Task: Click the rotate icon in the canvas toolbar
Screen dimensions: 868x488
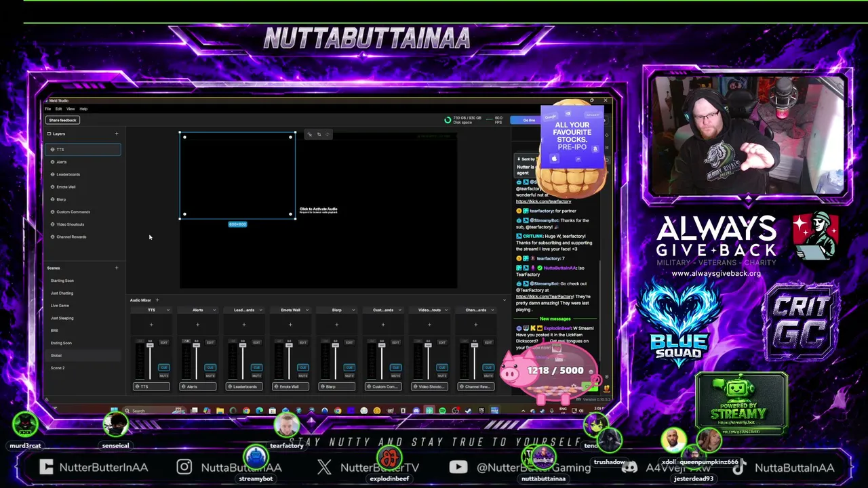Action: [x=327, y=134]
